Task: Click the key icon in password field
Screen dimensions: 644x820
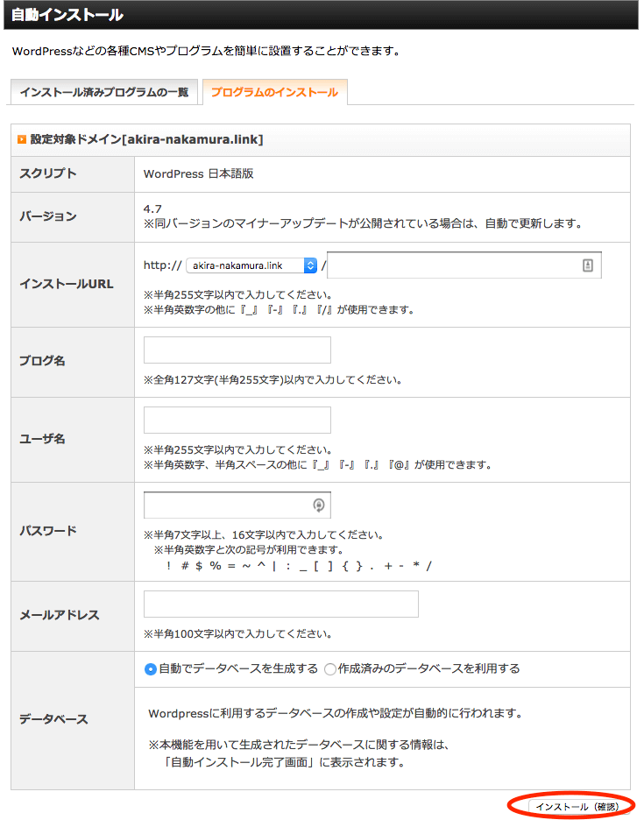Action: pyautogui.click(x=319, y=505)
